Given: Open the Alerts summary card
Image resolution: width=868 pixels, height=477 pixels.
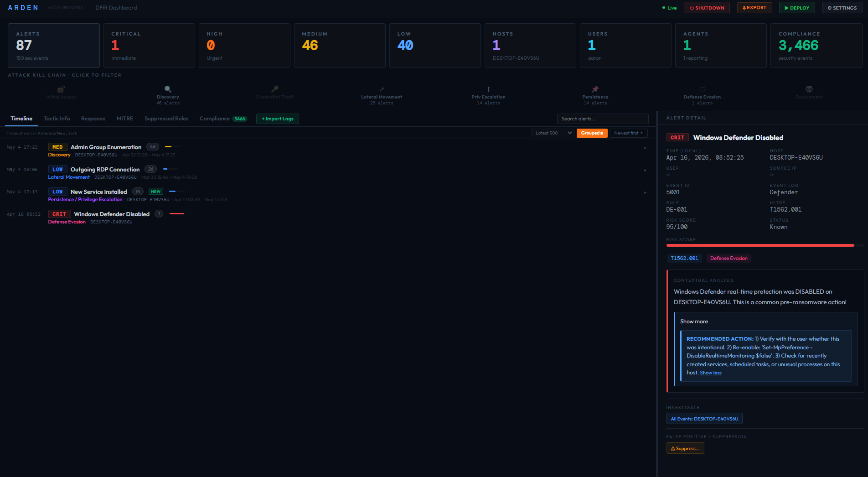Looking at the screenshot, I should (x=54, y=46).
